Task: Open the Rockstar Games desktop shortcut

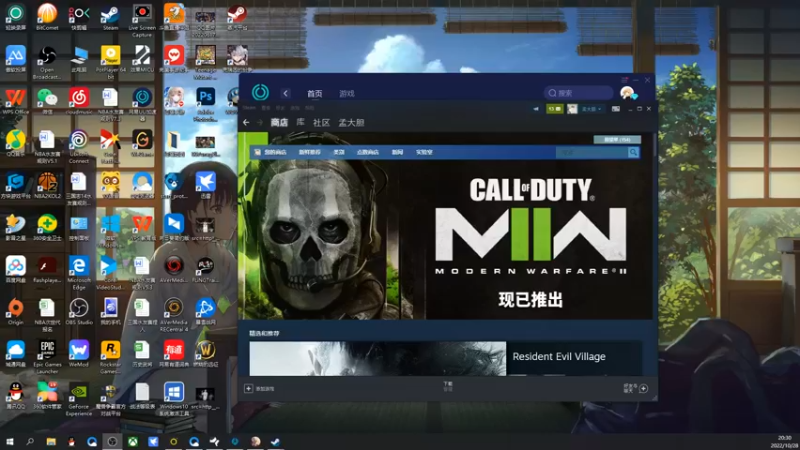Action: [110, 356]
